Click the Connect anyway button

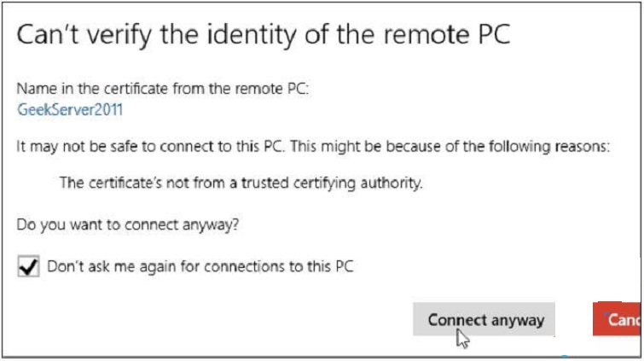pyautogui.click(x=484, y=320)
